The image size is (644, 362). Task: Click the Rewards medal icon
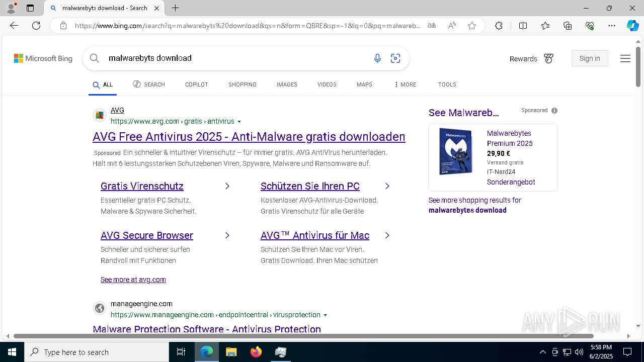click(549, 59)
